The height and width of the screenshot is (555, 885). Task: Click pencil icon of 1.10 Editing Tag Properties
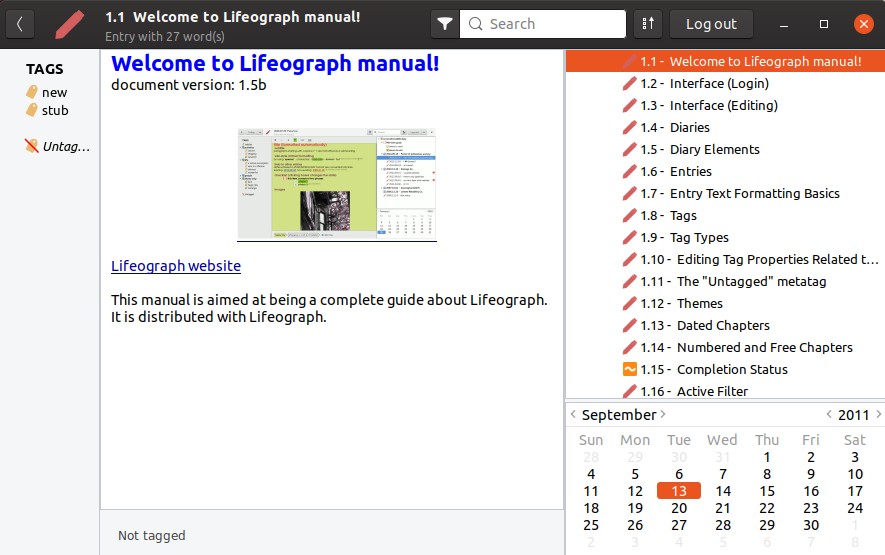(629, 260)
